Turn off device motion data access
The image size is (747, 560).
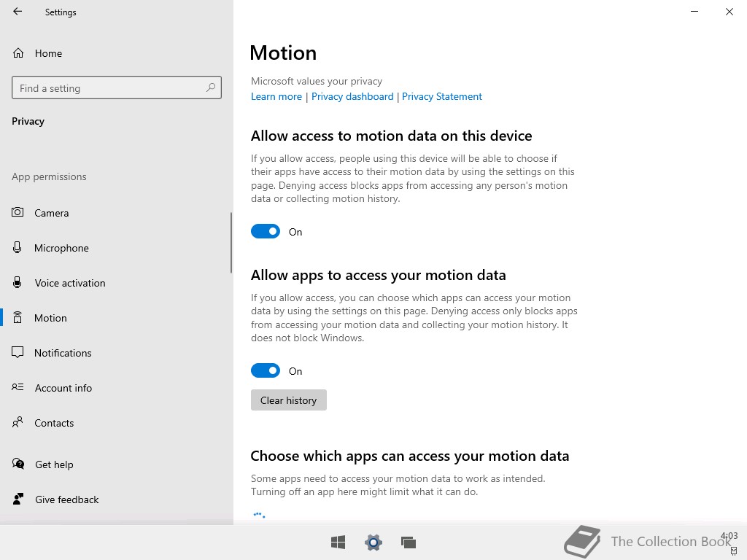point(266,231)
